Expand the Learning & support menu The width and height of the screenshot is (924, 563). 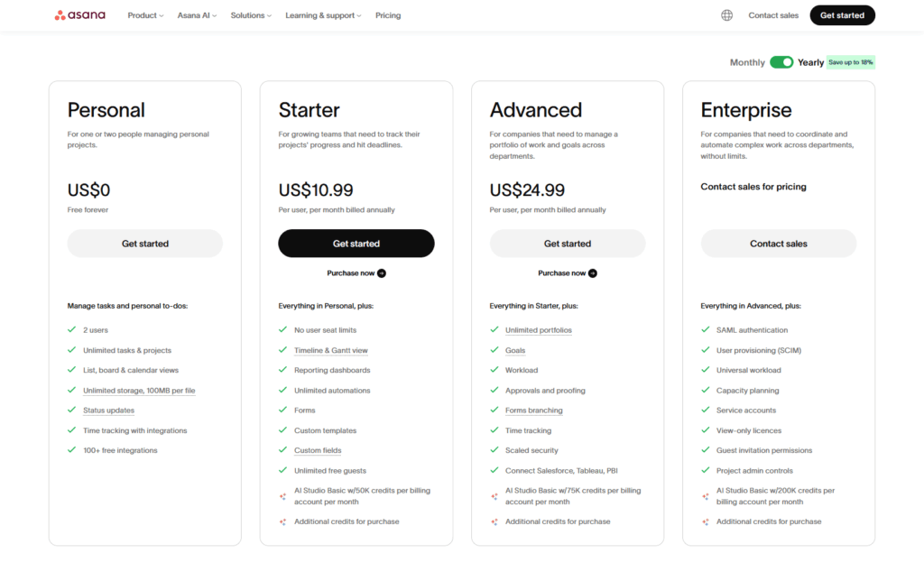(x=323, y=15)
